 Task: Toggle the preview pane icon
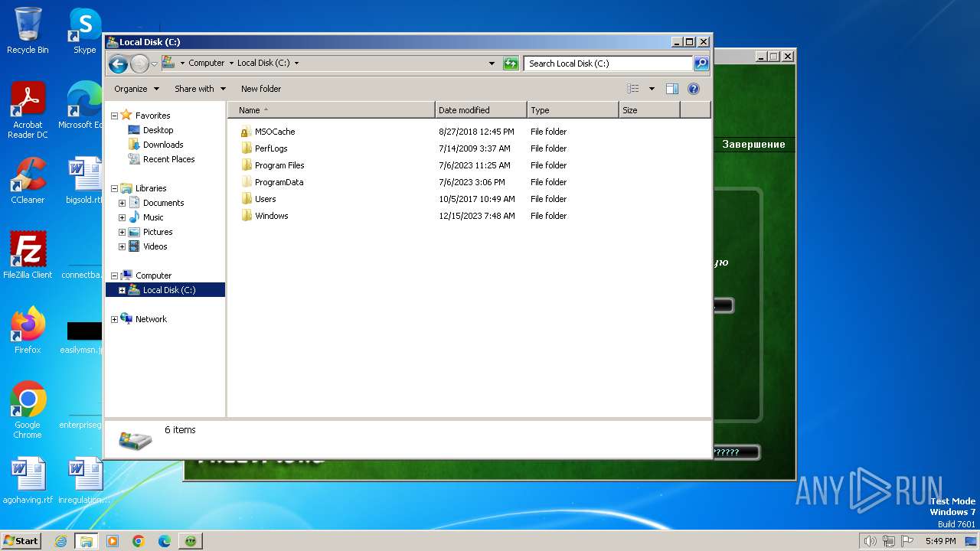[672, 89]
